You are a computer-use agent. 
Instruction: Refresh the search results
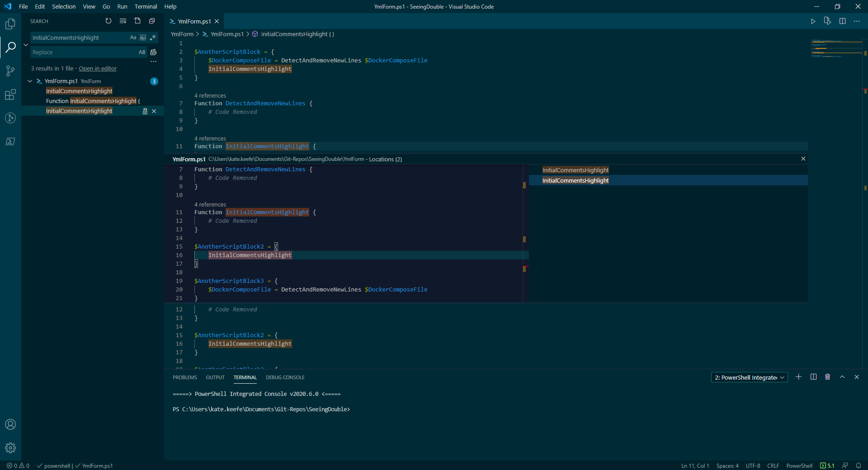pyautogui.click(x=108, y=21)
